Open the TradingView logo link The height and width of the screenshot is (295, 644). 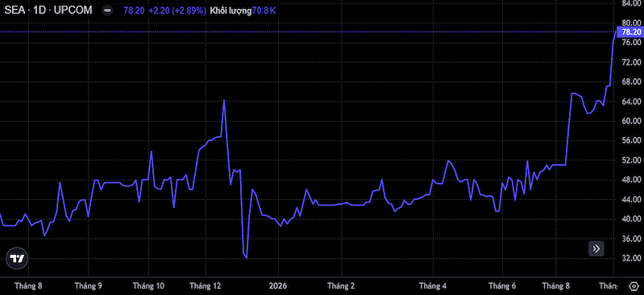[x=17, y=259]
